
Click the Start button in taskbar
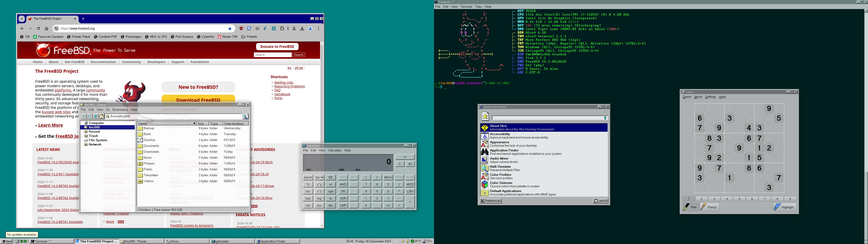click(7, 241)
